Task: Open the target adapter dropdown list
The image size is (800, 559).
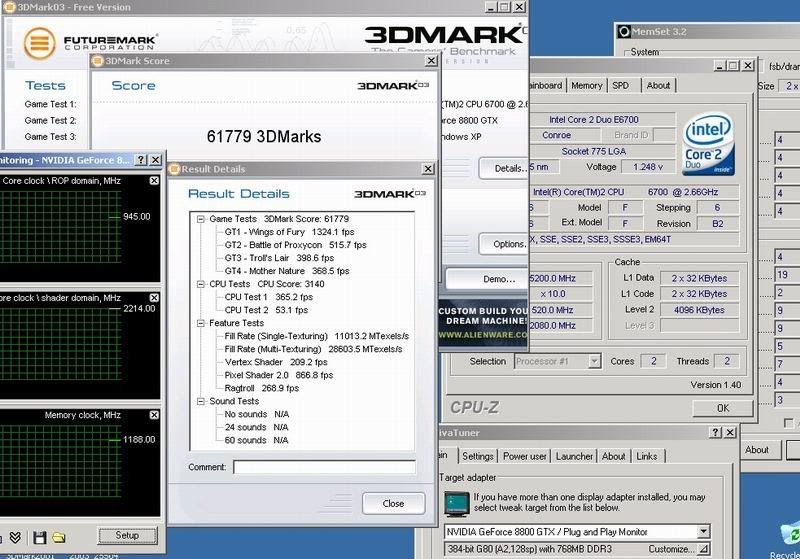Action: coord(704,531)
